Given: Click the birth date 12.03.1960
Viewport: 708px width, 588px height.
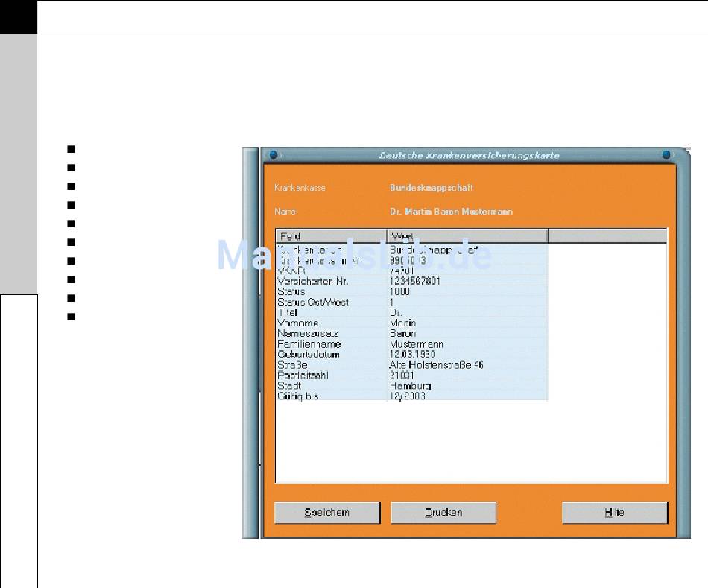Looking at the screenshot, I should [413, 355].
